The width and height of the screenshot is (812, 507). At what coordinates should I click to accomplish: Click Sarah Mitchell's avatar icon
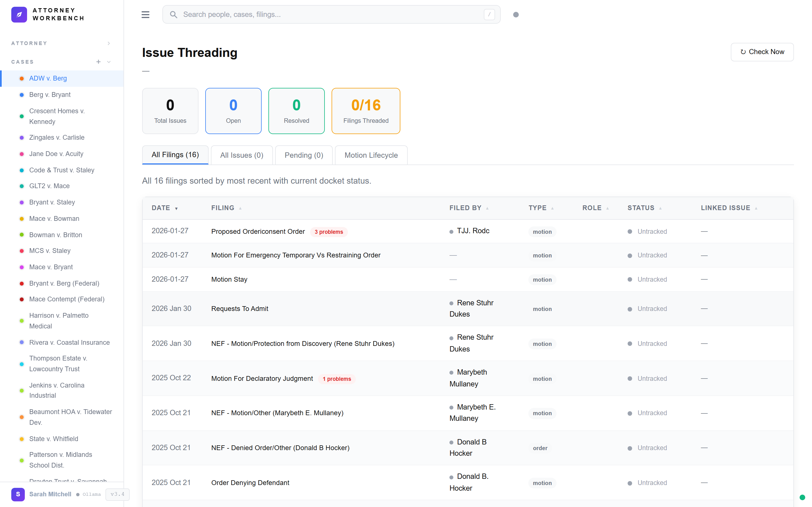[18, 494]
